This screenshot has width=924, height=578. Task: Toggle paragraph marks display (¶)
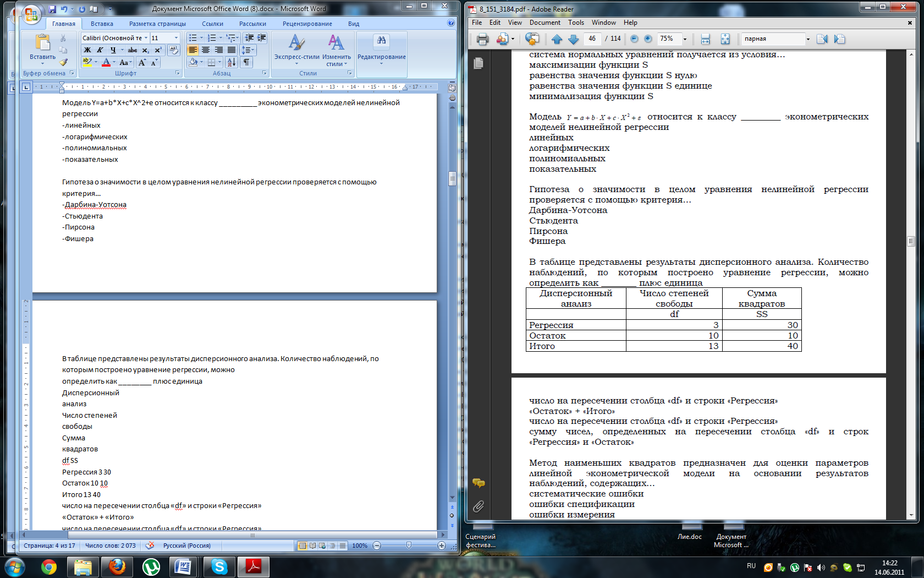246,62
